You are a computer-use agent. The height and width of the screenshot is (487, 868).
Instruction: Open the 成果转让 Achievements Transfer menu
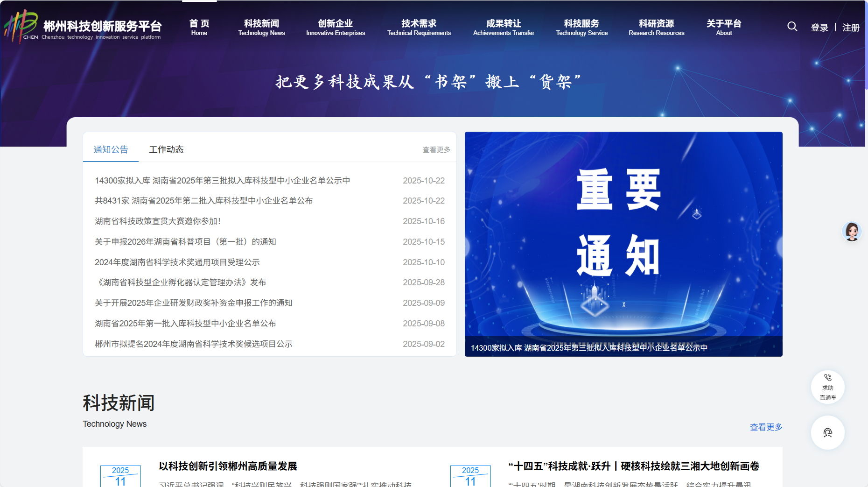(504, 27)
